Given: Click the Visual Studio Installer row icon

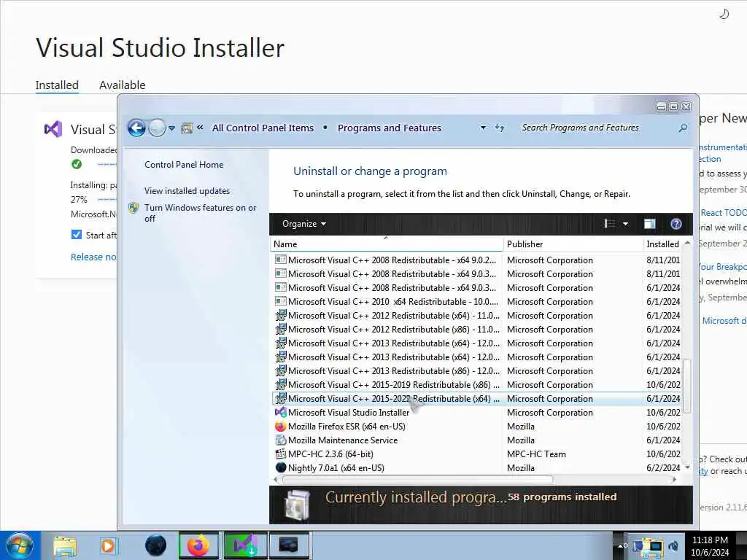Looking at the screenshot, I should 281,413.
